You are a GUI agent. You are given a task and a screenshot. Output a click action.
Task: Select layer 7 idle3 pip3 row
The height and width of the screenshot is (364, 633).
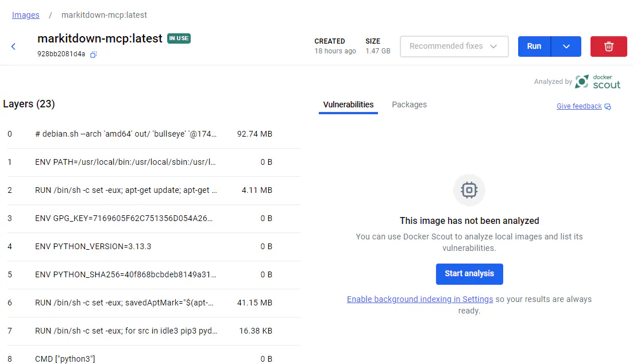[x=153, y=331]
